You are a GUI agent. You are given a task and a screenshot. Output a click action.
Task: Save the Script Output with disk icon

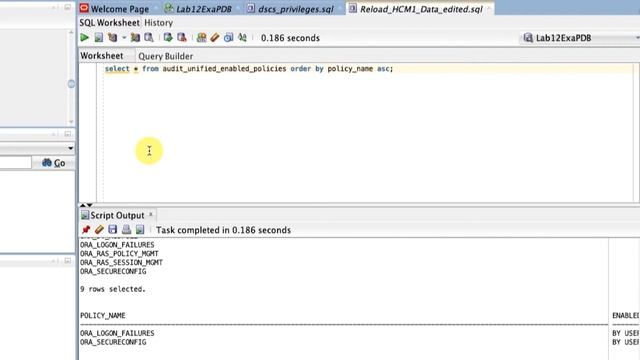click(x=113, y=230)
